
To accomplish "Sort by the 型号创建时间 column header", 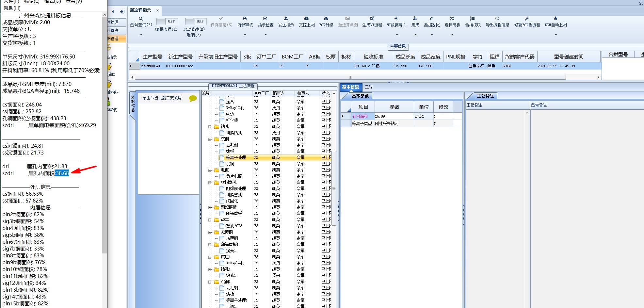I will (569, 57).
